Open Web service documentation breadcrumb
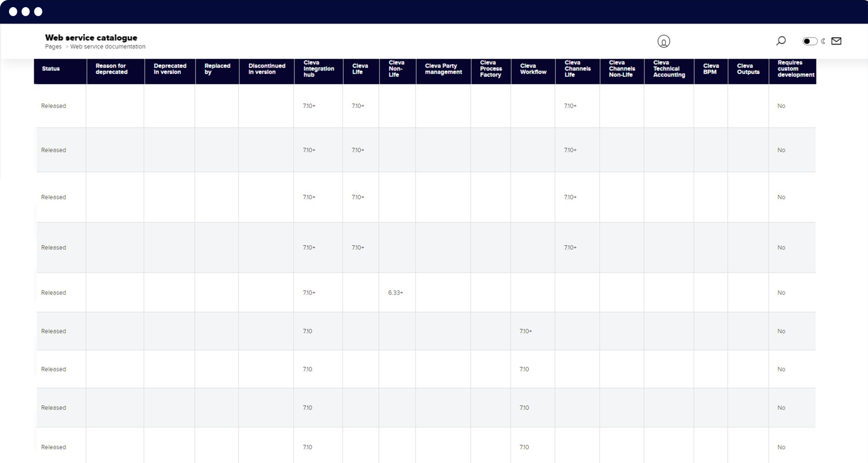 coord(108,47)
